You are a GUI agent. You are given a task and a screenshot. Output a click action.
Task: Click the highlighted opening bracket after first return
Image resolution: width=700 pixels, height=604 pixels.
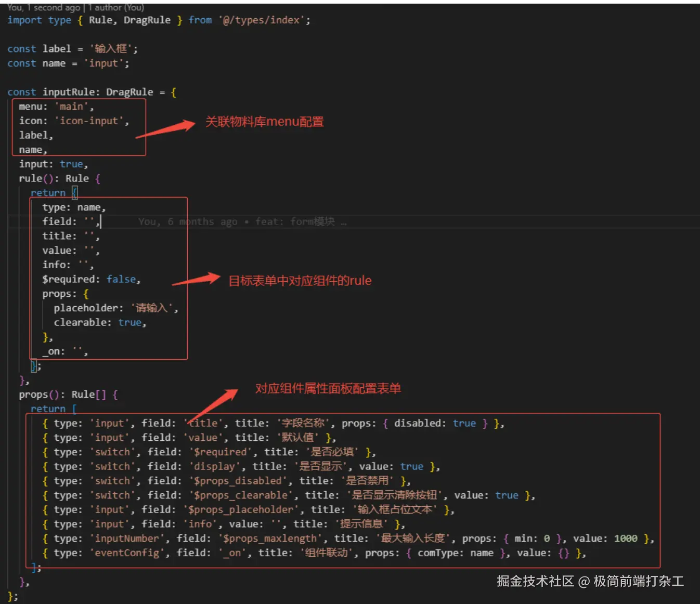pyautogui.click(x=74, y=193)
